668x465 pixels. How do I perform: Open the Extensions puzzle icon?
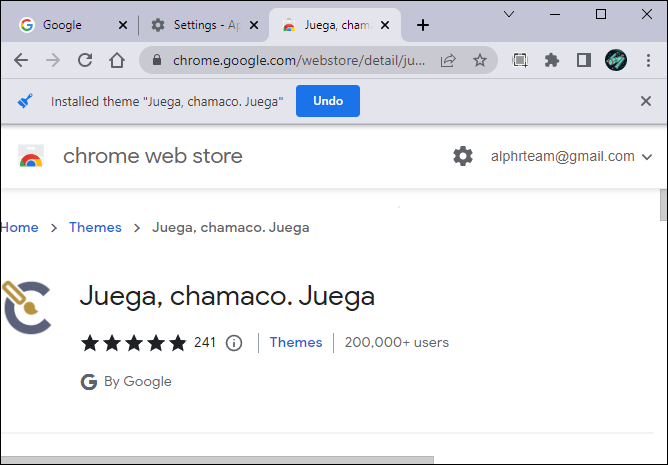552,60
